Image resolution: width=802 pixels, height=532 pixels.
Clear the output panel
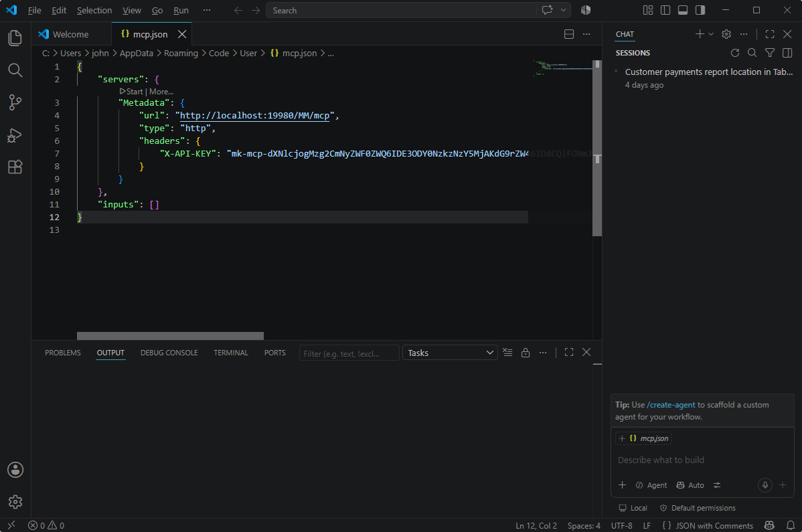click(507, 353)
